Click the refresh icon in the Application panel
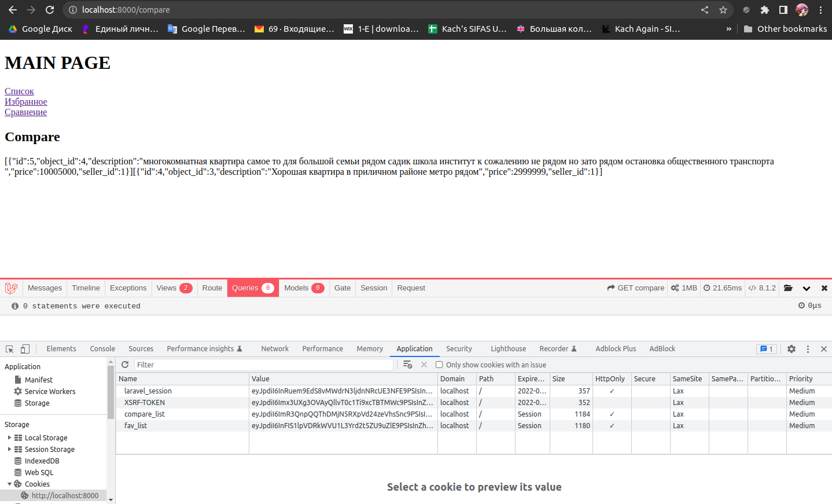832x504 pixels. click(x=125, y=365)
